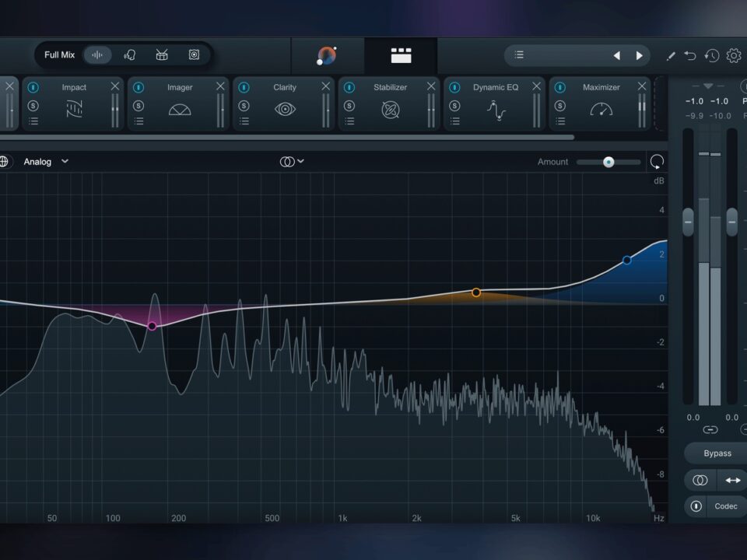
Task: Click the Bypass button
Action: click(x=717, y=453)
